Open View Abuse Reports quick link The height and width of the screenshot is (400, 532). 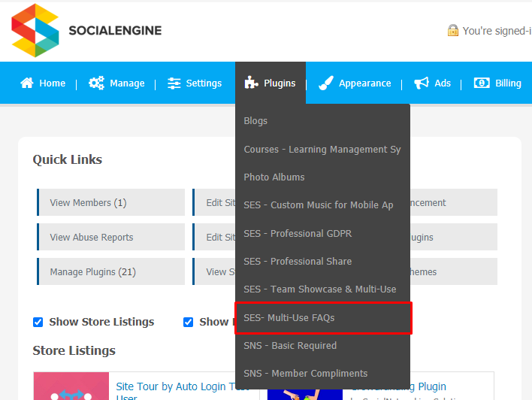(111, 237)
